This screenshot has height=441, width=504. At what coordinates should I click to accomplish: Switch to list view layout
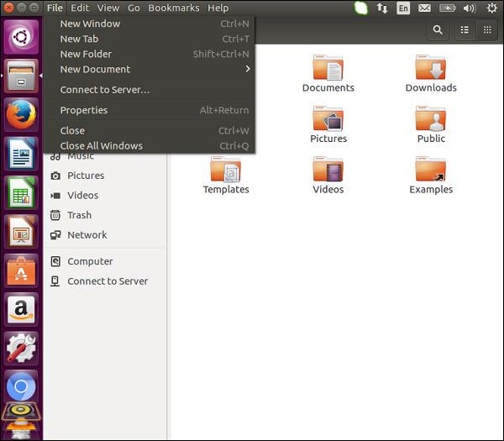tap(465, 30)
